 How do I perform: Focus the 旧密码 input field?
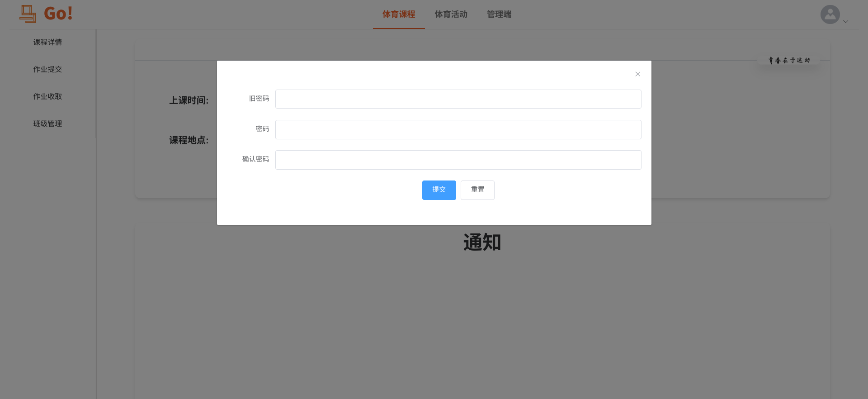[458, 99]
